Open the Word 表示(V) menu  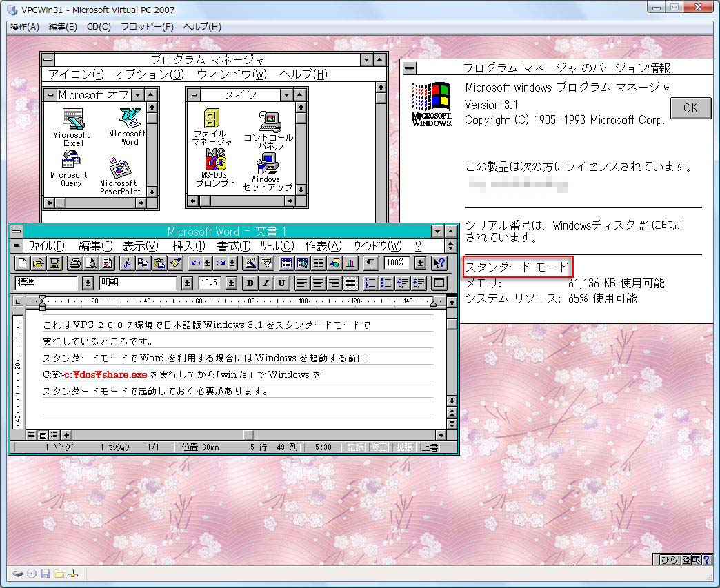click(x=141, y=246)
